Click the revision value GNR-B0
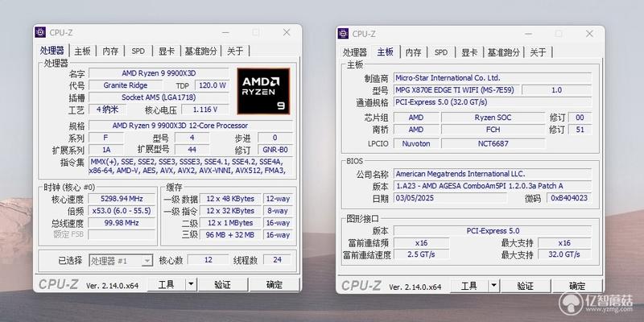644x322 pixels. (275, 150)
